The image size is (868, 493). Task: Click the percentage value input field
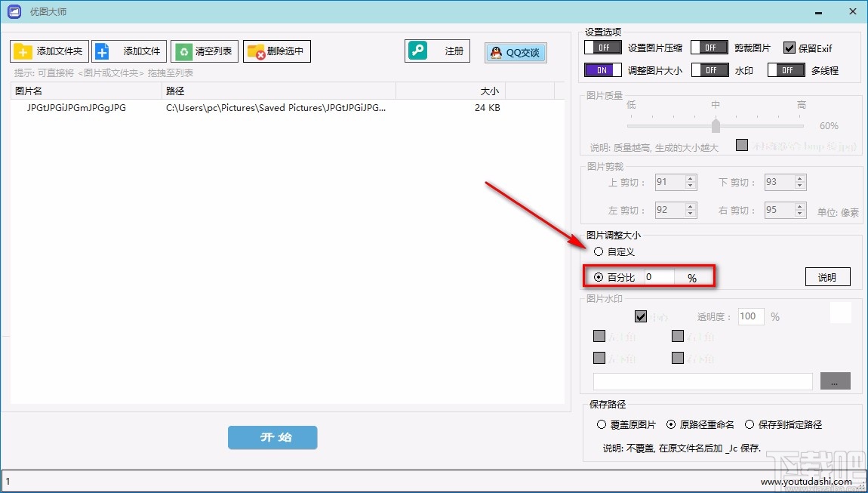[660, 277]
